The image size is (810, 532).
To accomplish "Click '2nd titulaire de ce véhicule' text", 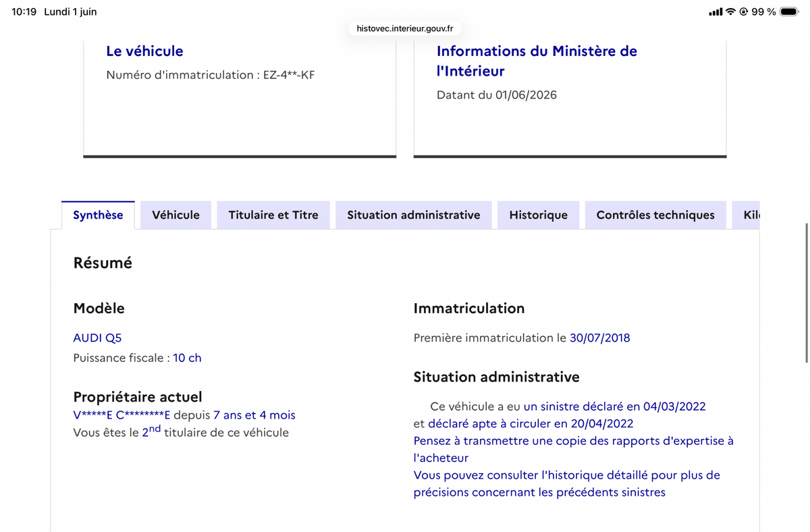I will coord(215,431).
